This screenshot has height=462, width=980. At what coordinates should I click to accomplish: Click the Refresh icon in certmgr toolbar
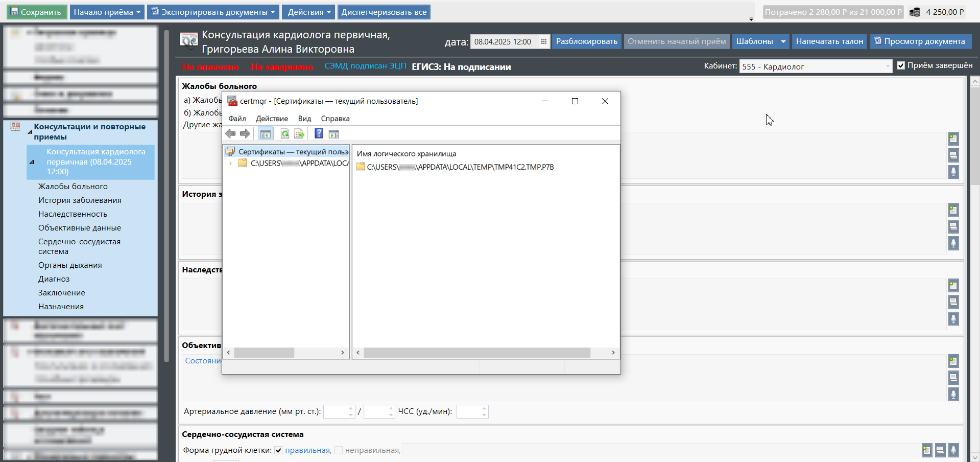click(285, 134)
